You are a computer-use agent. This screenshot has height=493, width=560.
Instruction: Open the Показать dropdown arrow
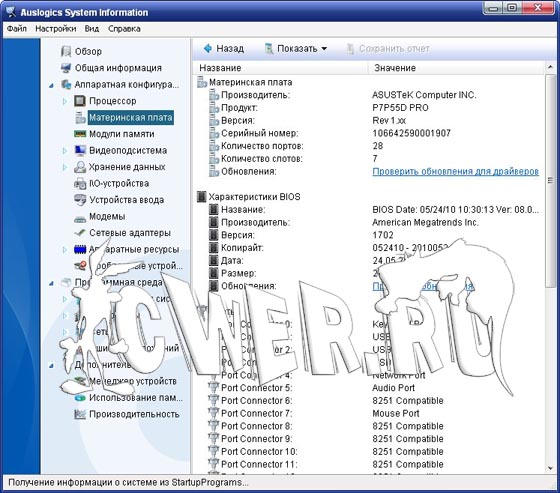tap(324, 49)
